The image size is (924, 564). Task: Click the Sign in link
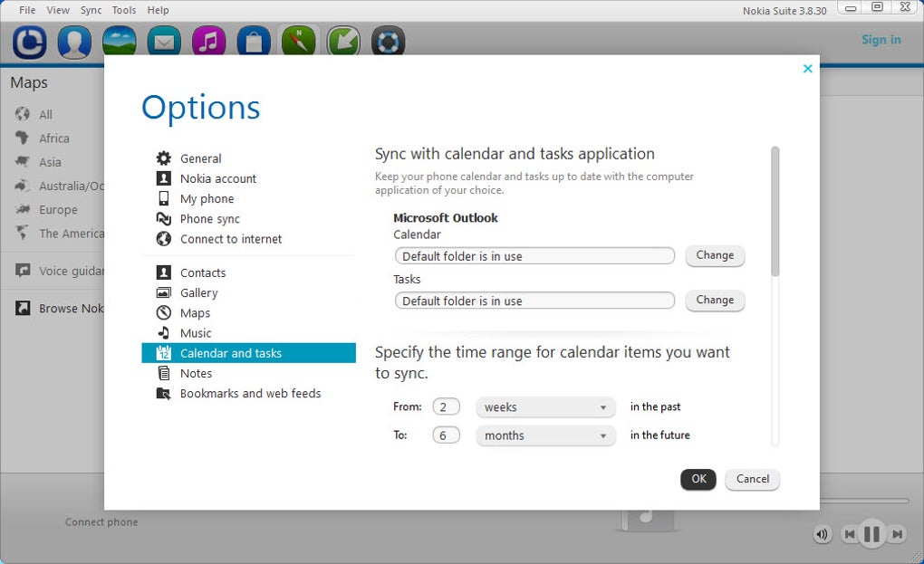click(x=881, y=40)
